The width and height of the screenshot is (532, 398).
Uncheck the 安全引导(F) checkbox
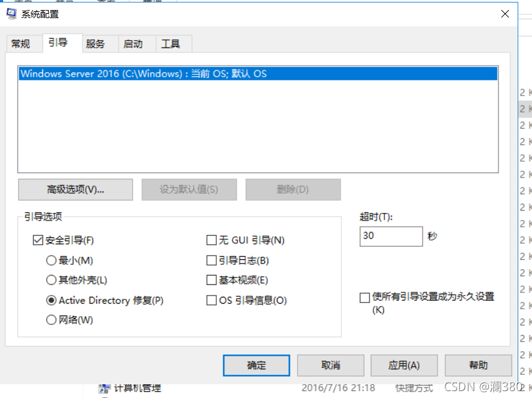coord(38,241)
